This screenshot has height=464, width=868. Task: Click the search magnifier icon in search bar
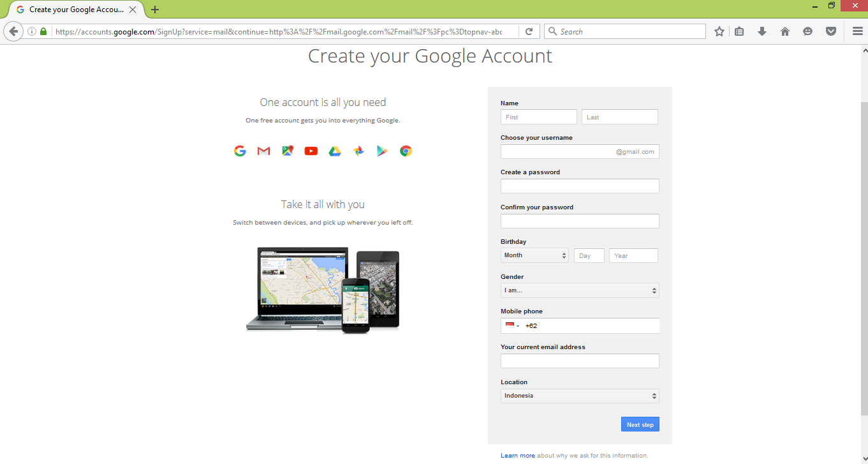[552, 31]
